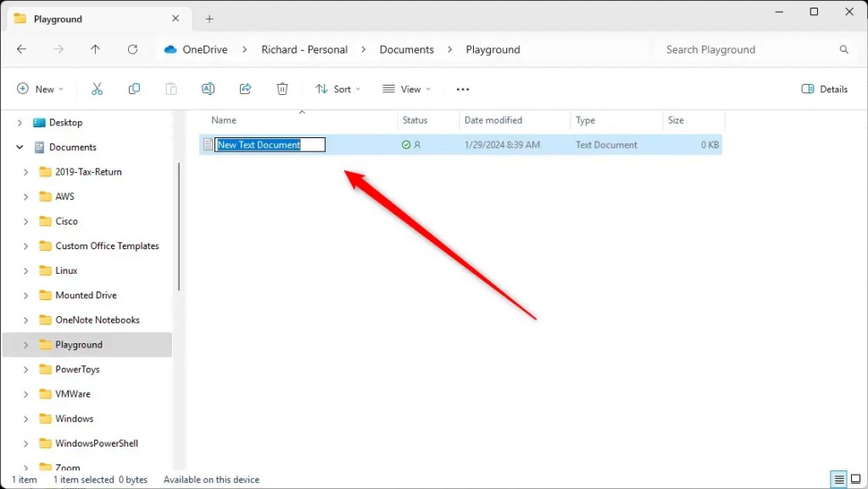Click the search magnifier icon
868x489 pixels.
click(843, 49)
